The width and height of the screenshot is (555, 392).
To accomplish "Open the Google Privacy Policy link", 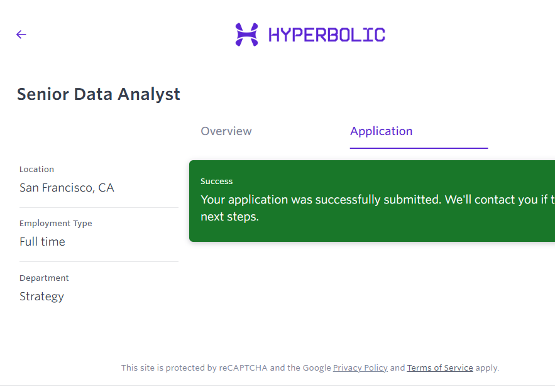I will (360, 368).
